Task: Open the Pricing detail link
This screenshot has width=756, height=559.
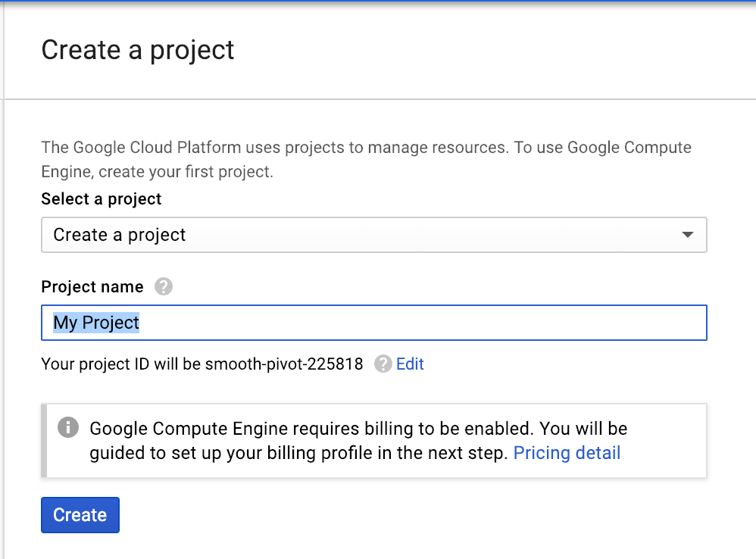Action: 567,453
